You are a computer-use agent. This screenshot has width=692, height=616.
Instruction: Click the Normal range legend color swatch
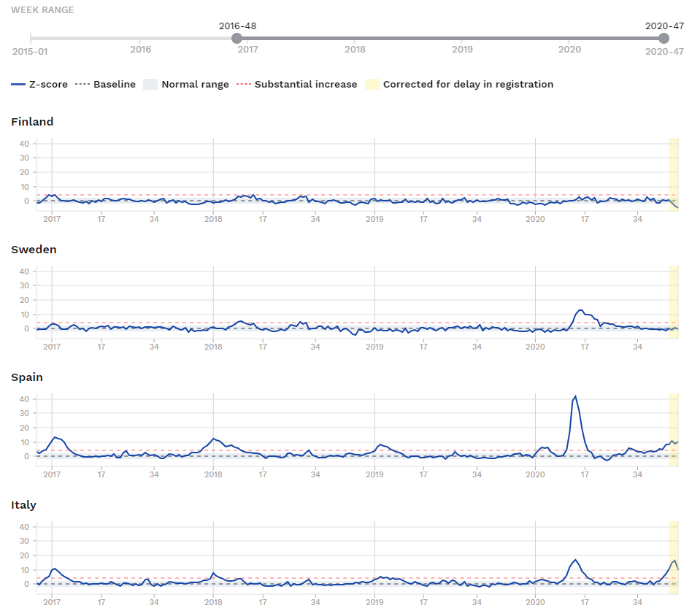click(x=150, y=85)
